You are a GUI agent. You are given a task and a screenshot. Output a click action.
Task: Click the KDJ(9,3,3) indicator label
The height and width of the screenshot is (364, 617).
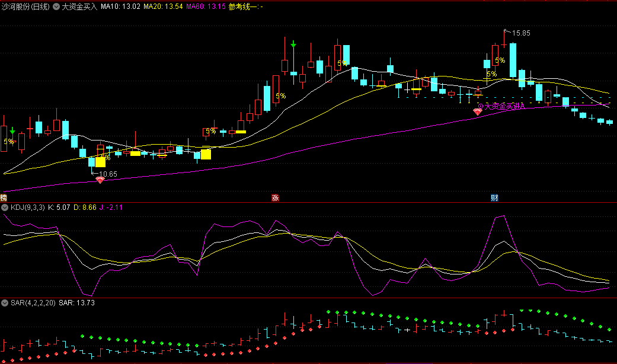(x=27, y=207)
